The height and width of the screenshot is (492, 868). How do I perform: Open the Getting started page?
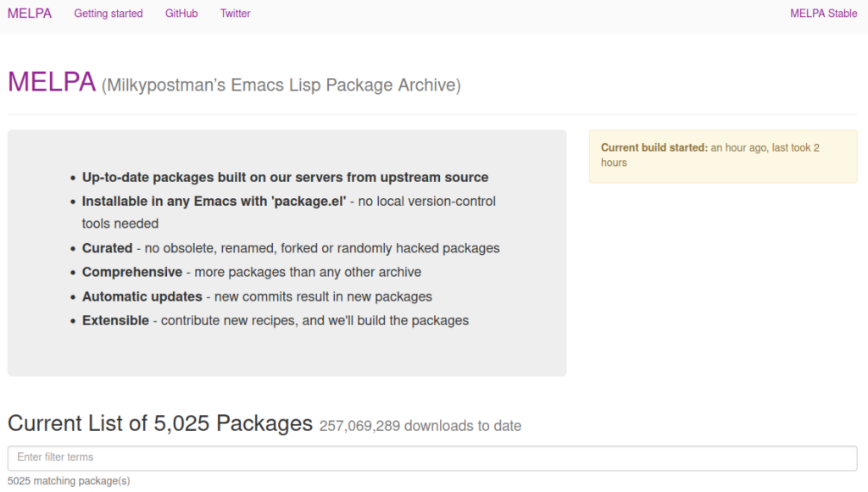(108, 14)
